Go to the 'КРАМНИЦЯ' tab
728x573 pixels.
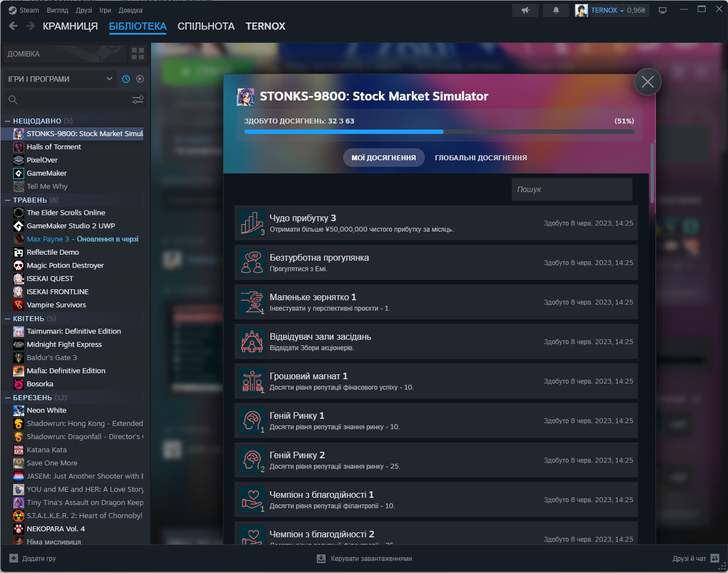pyautogui.click(x=70, y=26)
